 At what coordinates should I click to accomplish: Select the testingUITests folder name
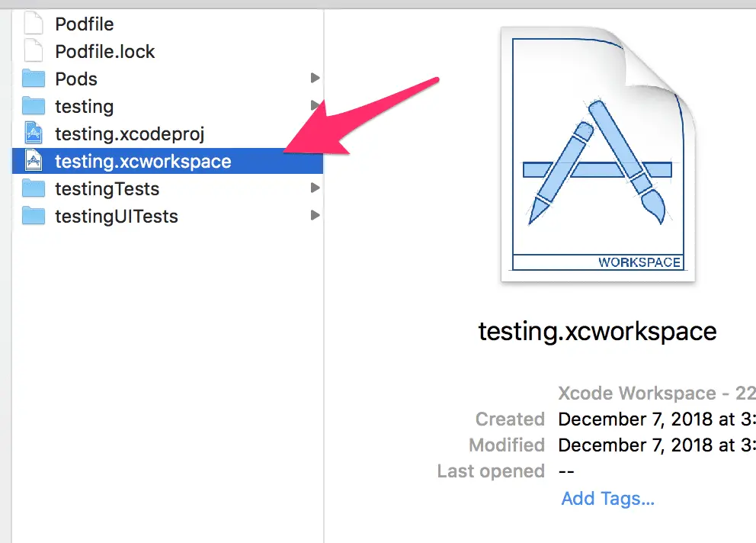pyautogui.click(x=116, y=217)
